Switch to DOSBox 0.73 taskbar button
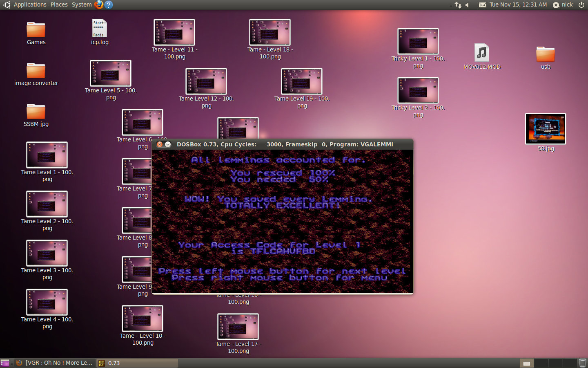This screenshot has height=368, width=588. point(137,363)
